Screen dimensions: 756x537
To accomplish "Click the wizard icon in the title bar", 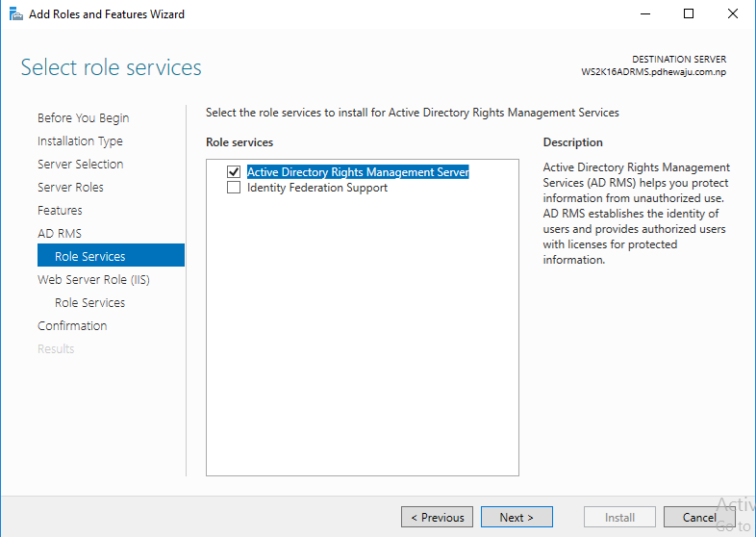I will pos(16,14).
